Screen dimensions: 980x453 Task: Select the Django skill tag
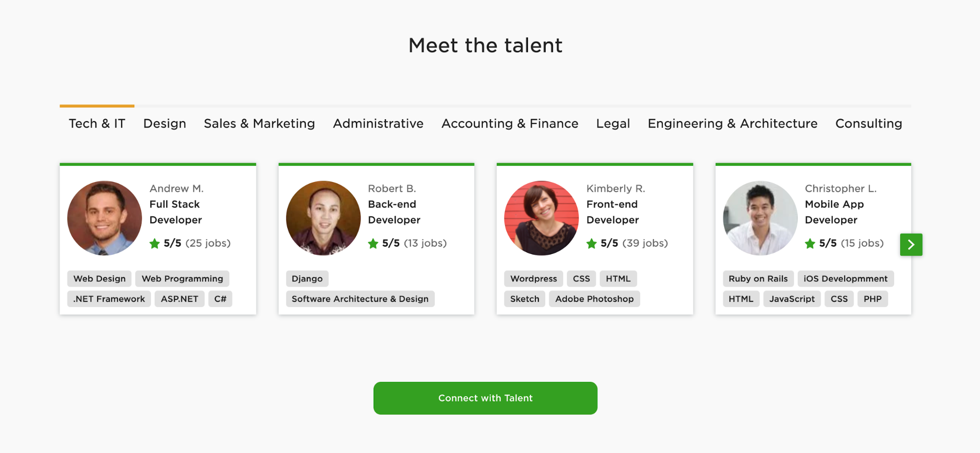[307, 279]
